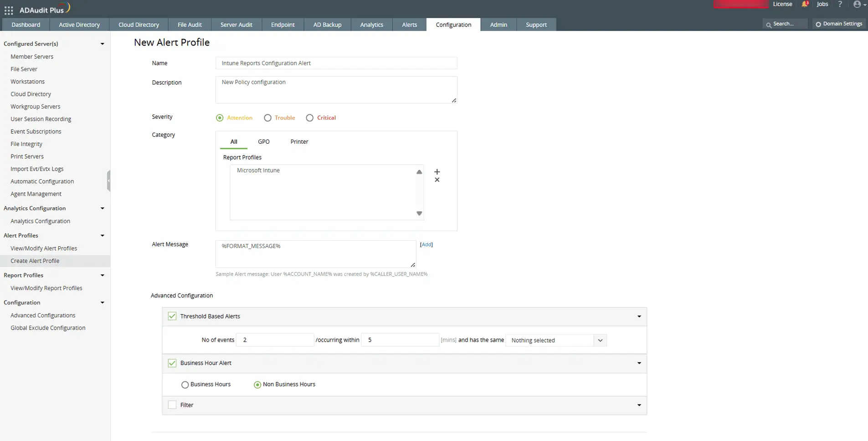This screenshot has width=868, height=441.
Task: Open the help question mark icon
Action: point(840,5)
